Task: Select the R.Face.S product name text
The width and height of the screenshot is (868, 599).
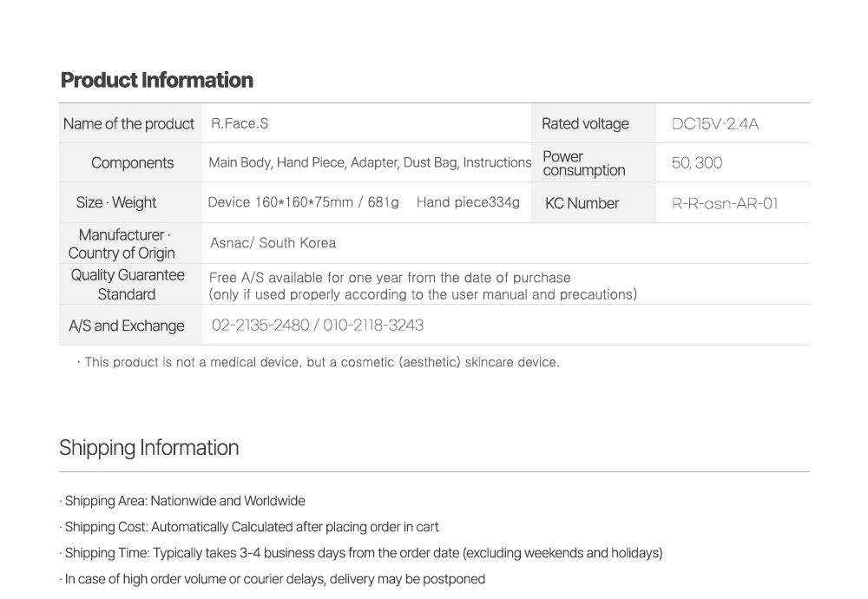Action: 240,123
